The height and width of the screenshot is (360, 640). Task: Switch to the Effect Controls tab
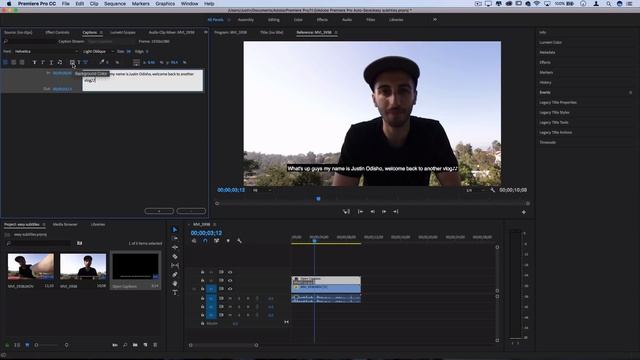pos(57,33)
